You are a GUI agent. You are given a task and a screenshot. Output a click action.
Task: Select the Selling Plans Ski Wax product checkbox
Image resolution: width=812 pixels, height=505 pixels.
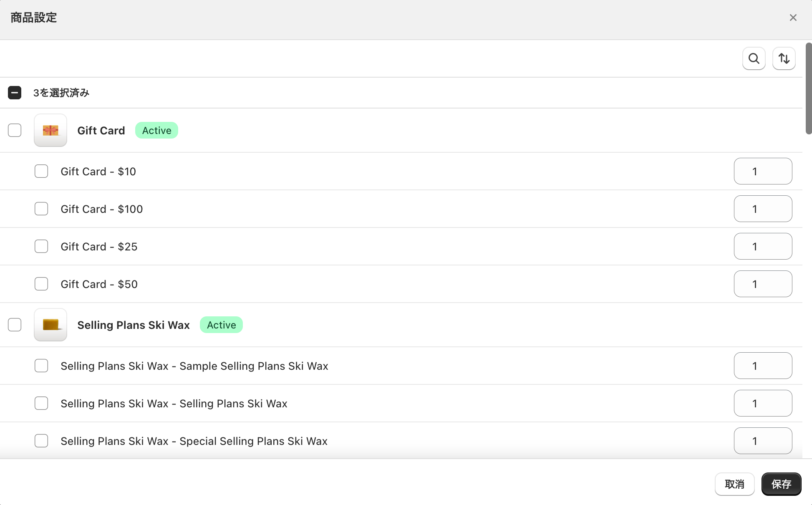[x=15, y=325]
